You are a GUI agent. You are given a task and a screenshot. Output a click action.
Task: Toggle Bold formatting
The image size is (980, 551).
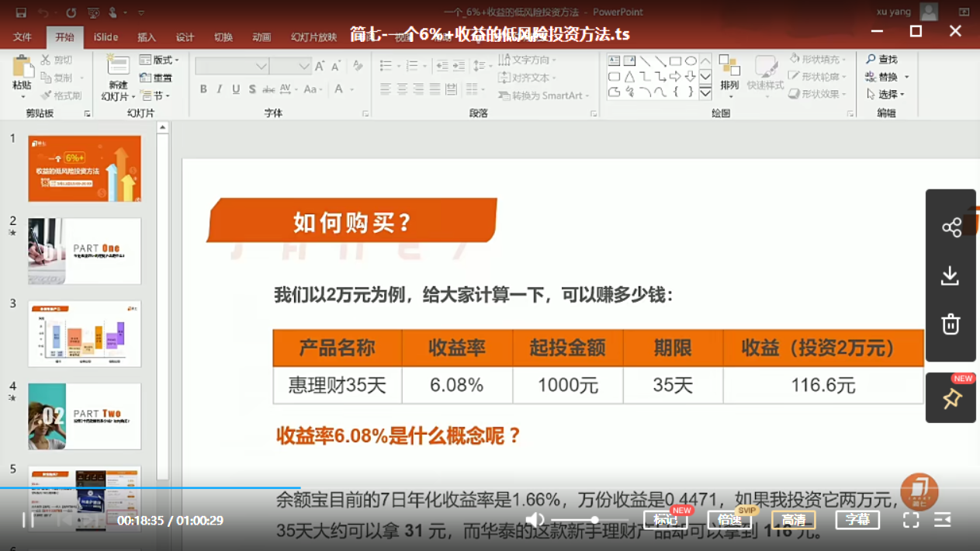click(x=203, y=89)
